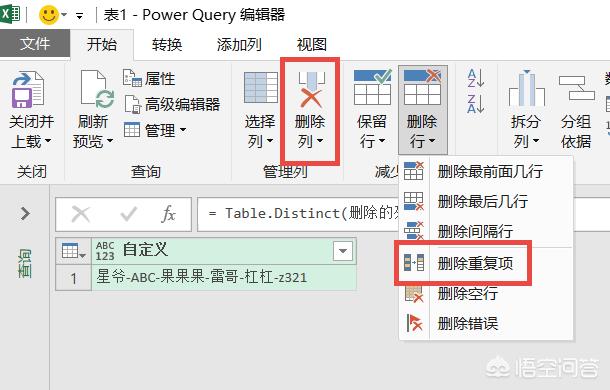Open the 自定义 column filter dropdown
610x390 pixels.
pyautogui.click(x=343, y=251)
